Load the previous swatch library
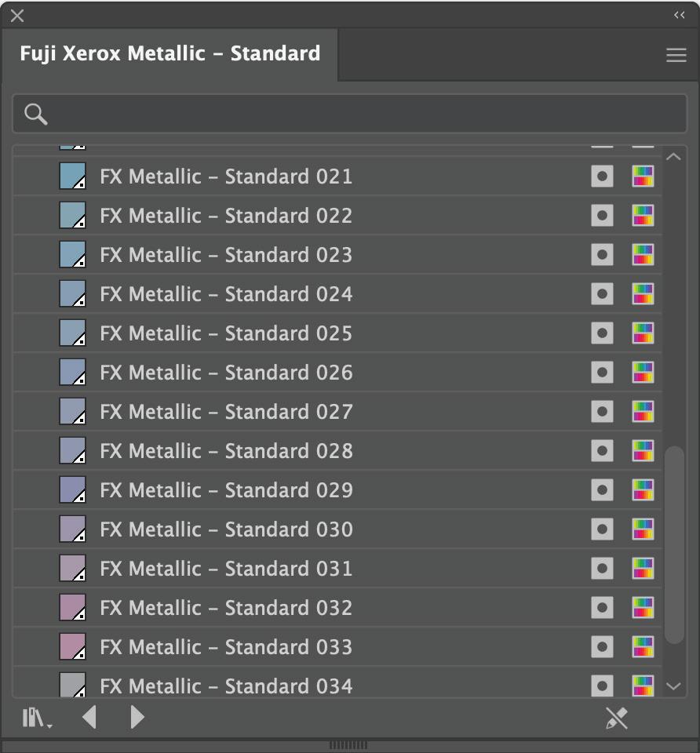Screen dimensions: 700x753 89,717
